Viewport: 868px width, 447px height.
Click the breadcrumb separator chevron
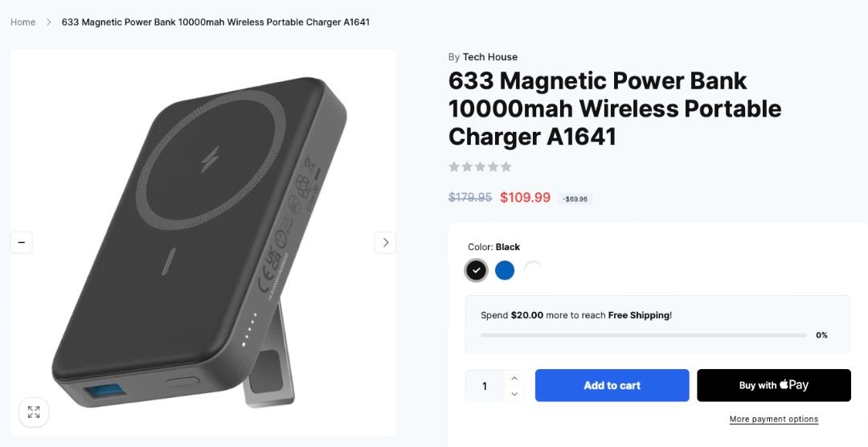49,23
